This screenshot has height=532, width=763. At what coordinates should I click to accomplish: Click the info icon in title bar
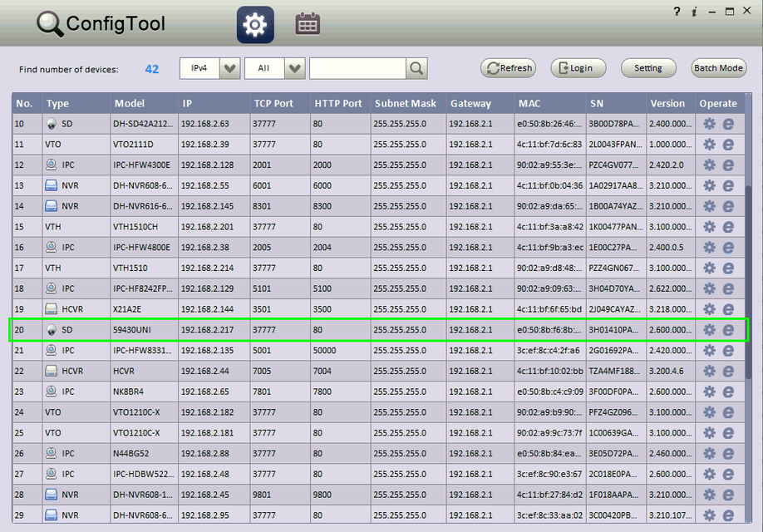point(693,12)
